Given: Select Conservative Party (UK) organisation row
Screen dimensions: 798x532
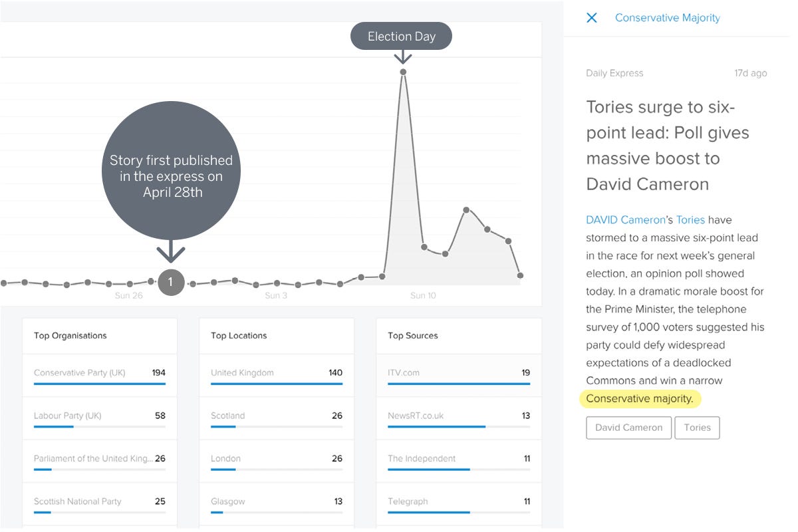Looking at the screenshot, I should coord(100,376).
